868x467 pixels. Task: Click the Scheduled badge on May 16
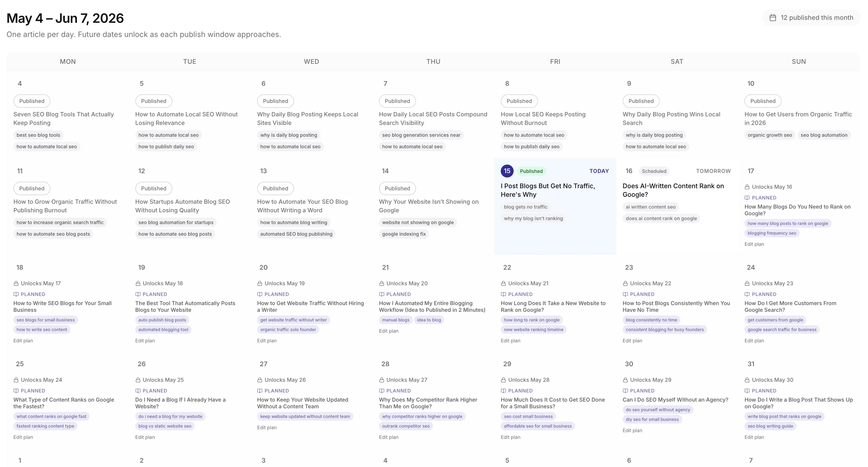654,171
